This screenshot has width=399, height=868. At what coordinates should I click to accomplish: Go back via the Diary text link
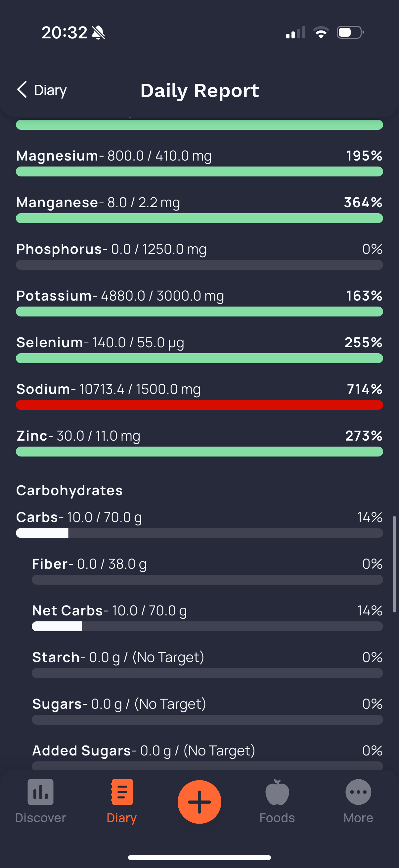coord(51,90)
